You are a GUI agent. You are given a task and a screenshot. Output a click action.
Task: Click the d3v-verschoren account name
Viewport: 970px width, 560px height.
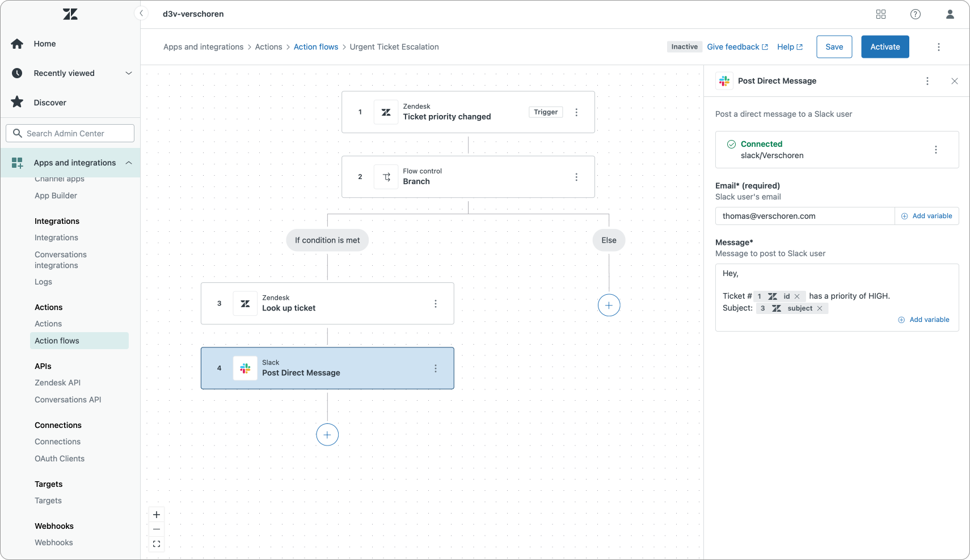tap(193, 14)
